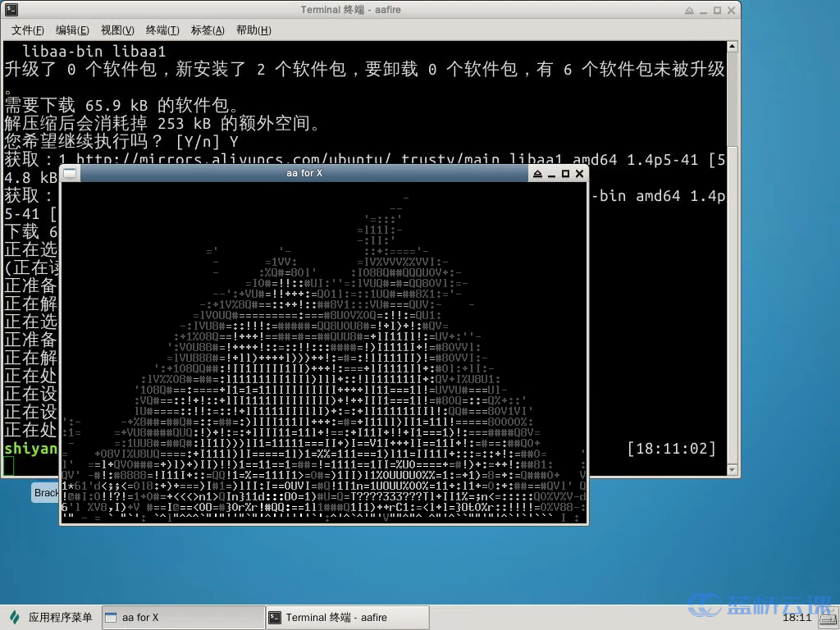840x630 pixels.
Task: Click the aa for X title bar text
Action: (304, 173)
